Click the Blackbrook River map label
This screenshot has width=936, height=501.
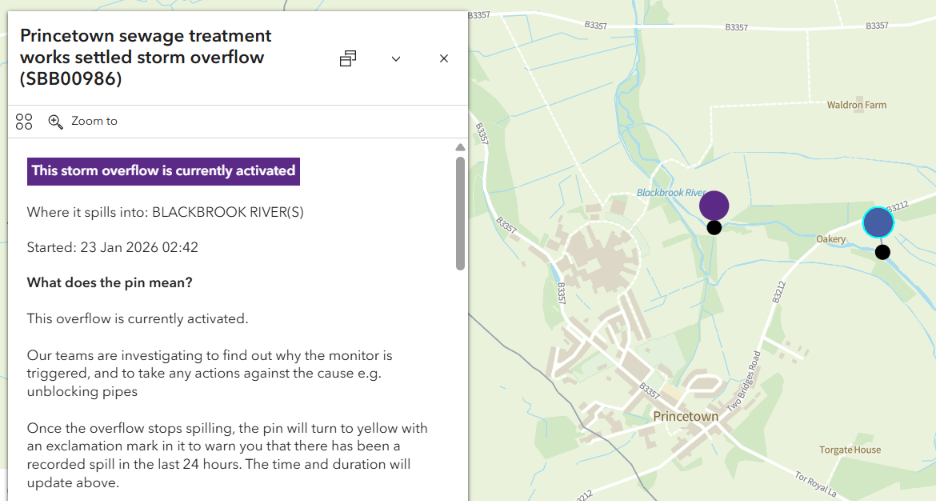(672, 193)
